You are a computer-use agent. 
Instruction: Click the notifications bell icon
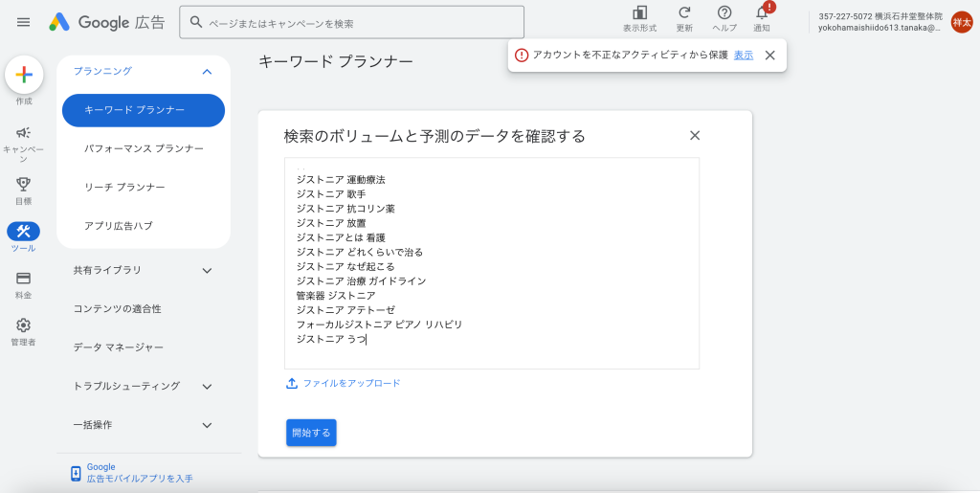point(762,13)
